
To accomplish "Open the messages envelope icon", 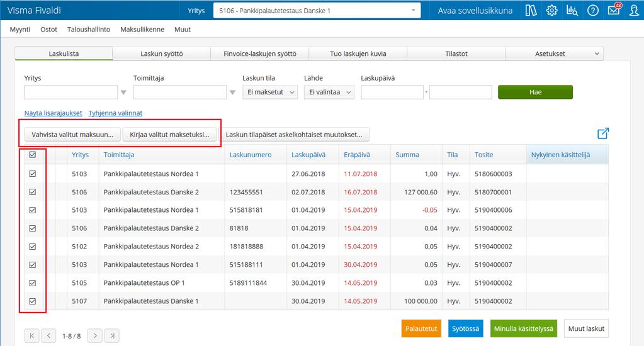I will 614,10.
